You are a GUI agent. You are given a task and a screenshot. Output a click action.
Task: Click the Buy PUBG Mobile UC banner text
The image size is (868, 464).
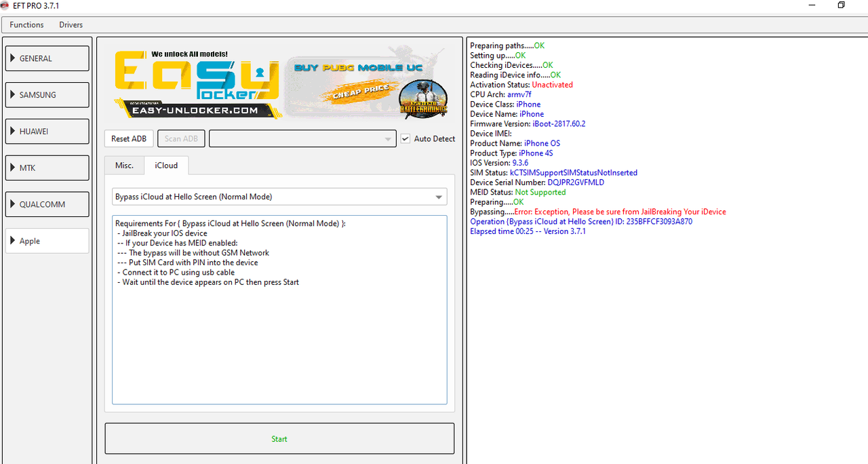click(358, 68)
